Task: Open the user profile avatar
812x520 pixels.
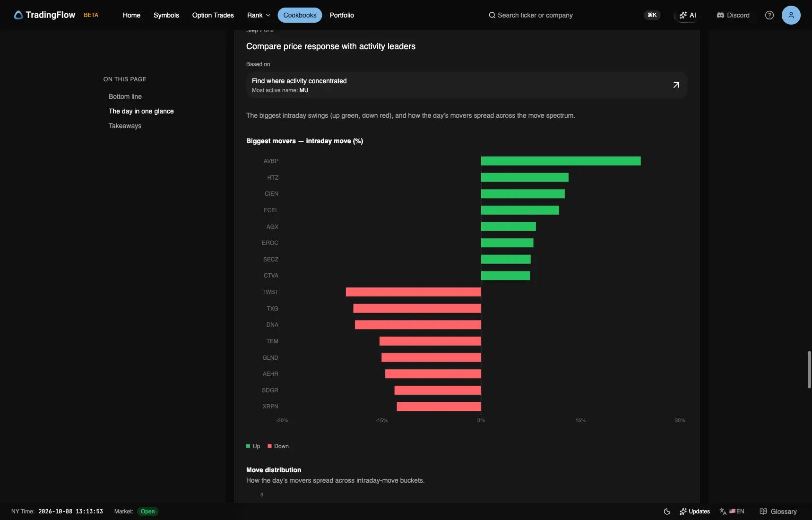Action: pos(791,15)
